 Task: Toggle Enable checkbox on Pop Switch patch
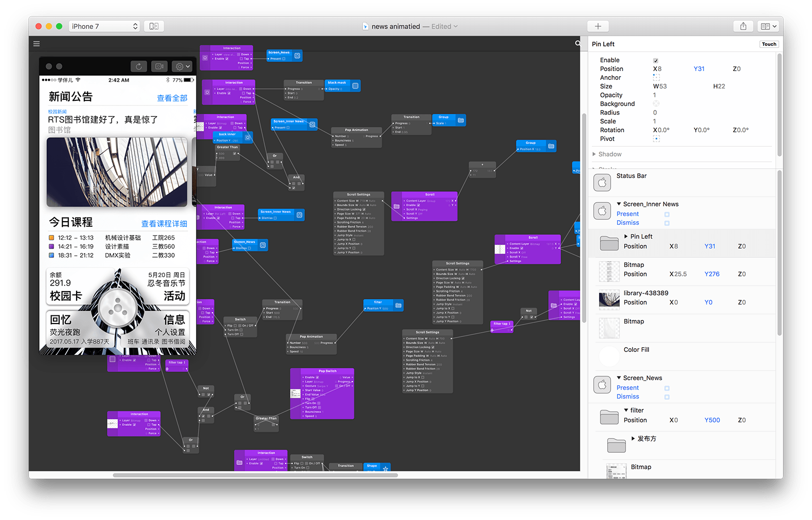317,377
